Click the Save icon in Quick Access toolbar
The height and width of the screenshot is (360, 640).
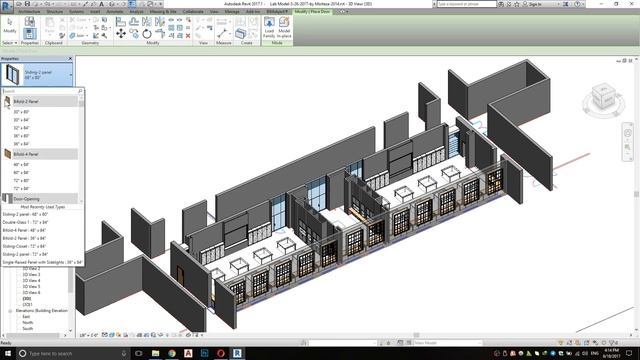27,4
